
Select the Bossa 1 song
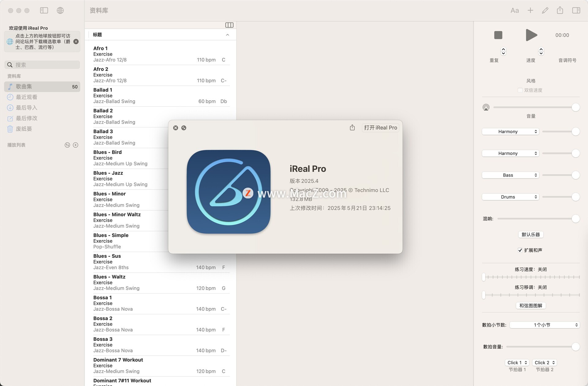coord(160,303)
